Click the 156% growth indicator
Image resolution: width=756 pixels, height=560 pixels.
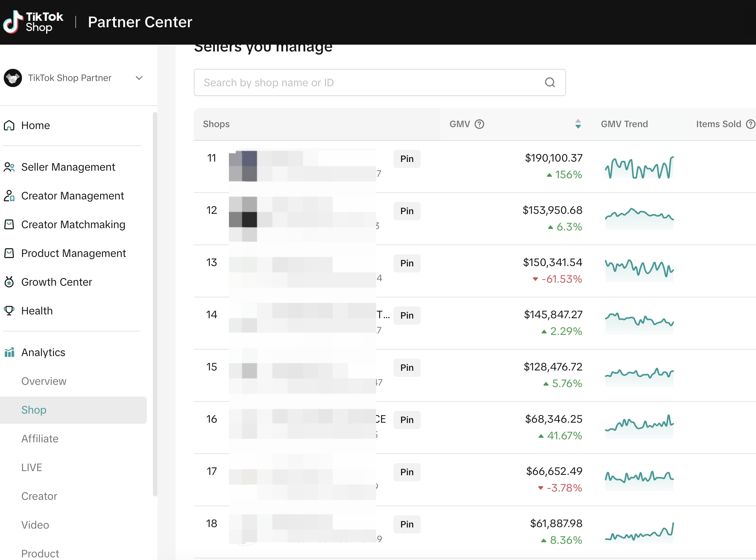(x=564, y=174)
